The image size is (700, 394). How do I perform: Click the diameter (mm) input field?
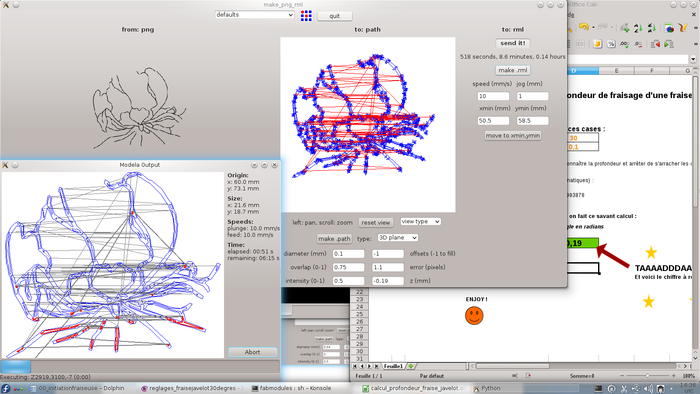tap(348, 253)
